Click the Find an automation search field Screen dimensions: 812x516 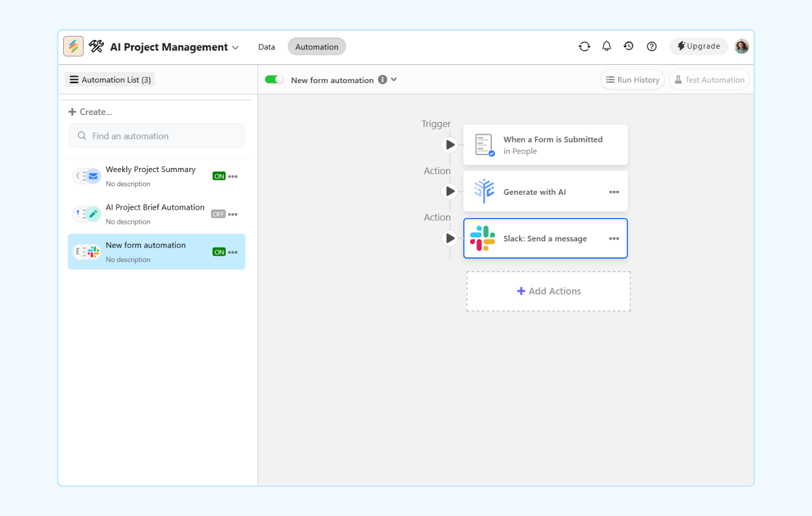(x=157, y=136)
